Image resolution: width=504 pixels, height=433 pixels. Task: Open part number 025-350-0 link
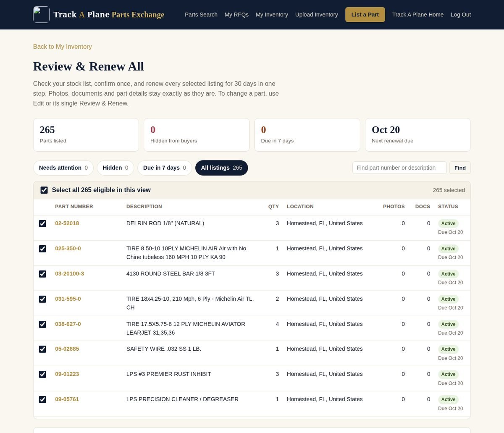[x=68, y=249]
